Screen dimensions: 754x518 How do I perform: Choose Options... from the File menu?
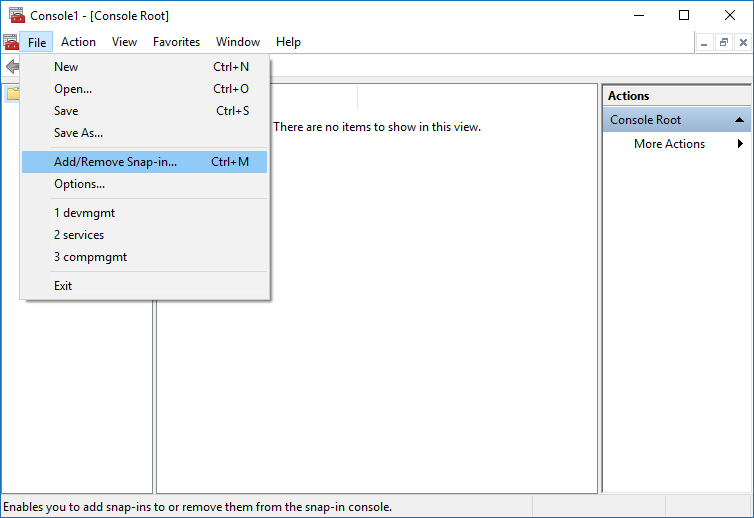pos(144,184)
